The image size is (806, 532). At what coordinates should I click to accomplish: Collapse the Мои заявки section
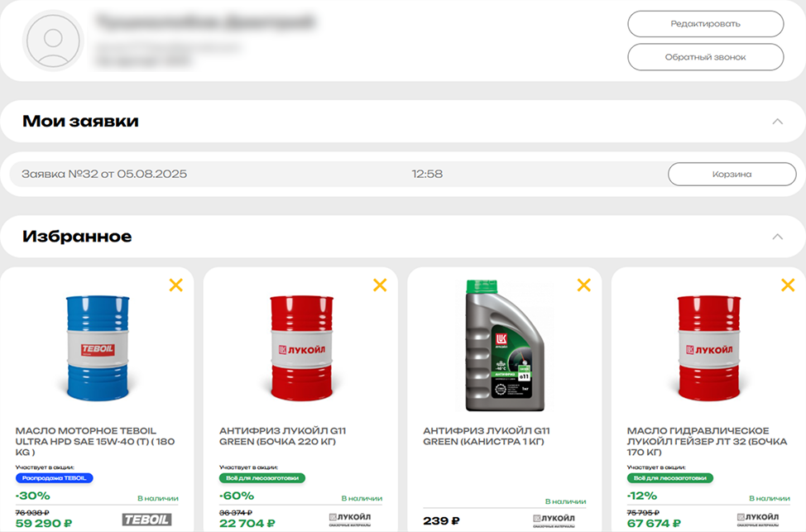click(x=777, y=122)
